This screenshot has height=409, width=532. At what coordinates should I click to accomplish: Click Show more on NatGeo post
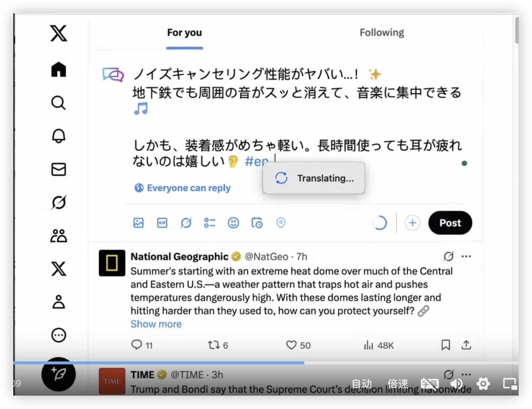(x=156, y=324)
